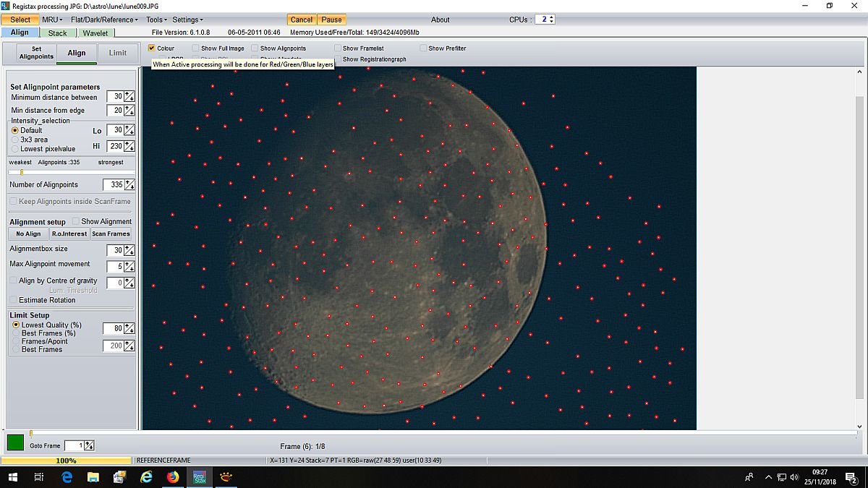Viewport: 868px width, 488px height.
Task: Click the Select menu button
Action: [20, 20]
